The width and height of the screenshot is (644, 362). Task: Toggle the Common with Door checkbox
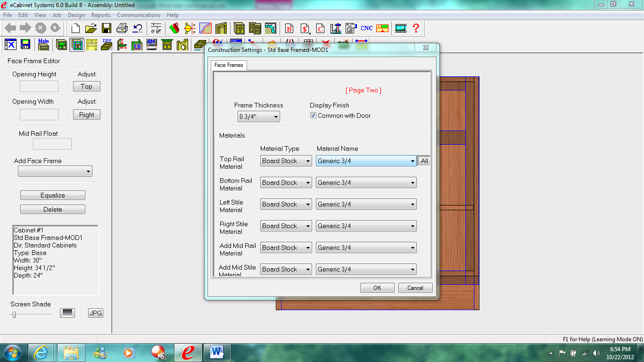coord(313,115)
